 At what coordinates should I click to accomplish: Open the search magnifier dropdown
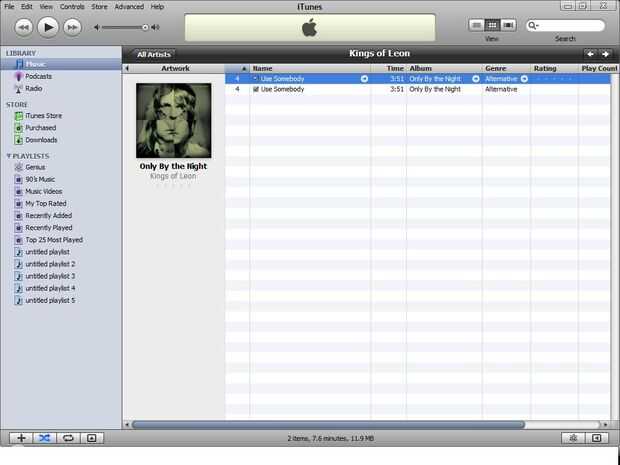[x=533, y=26]
